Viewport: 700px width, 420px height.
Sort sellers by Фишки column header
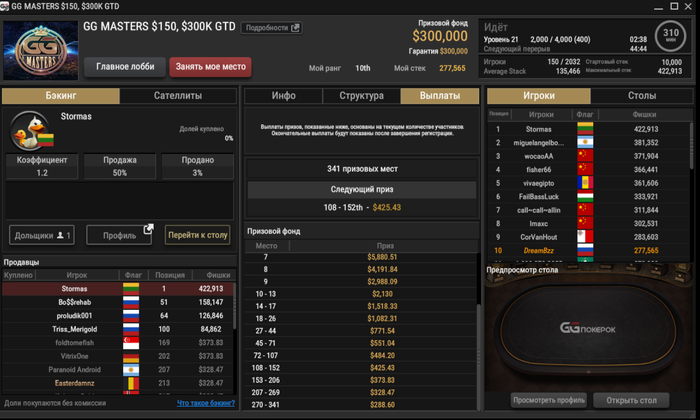(219, 275)
